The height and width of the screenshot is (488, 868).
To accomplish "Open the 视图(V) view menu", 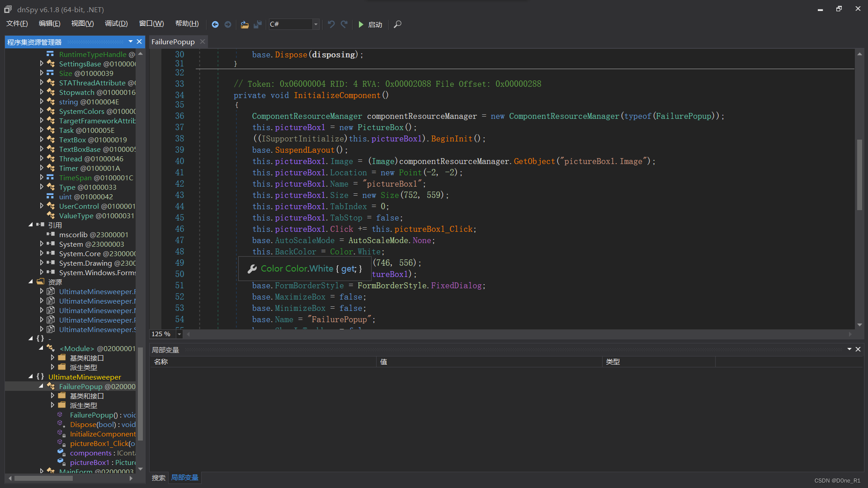I will pos(82,23).
